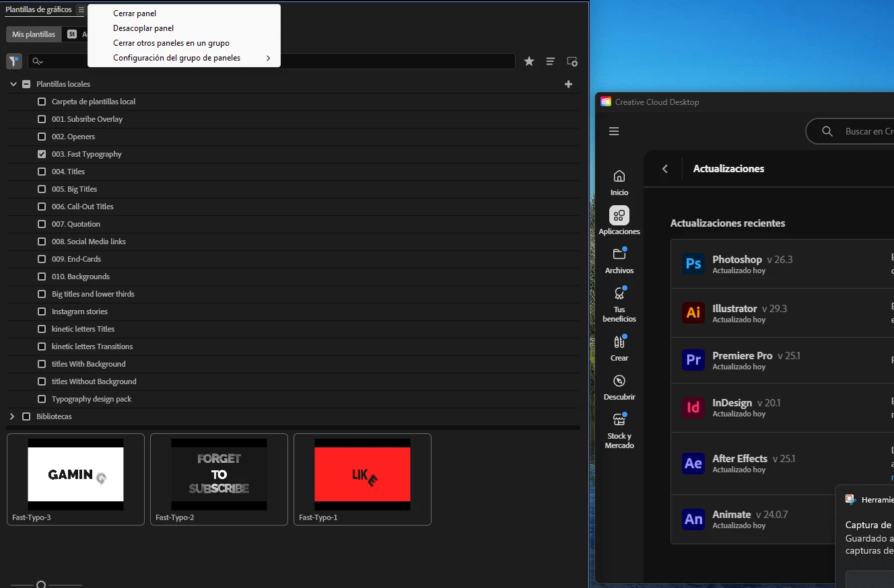This screenshot has height=588, width=894.
Task: Open the Plantillas de gráficos panel menu icon
Action: 81,10
